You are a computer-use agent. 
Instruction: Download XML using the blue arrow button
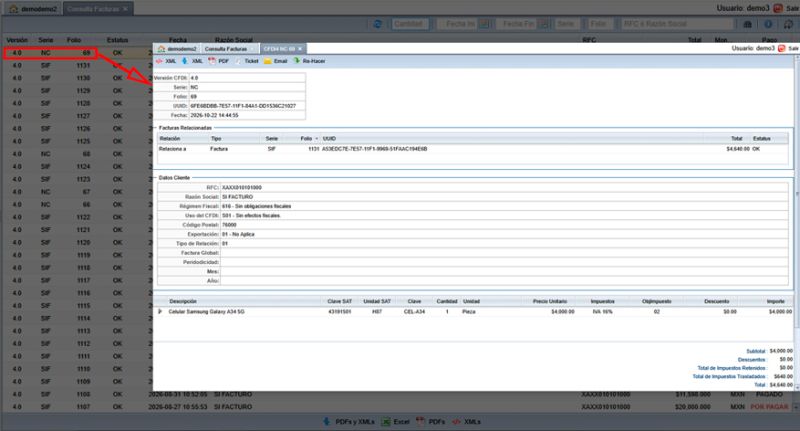click(x=192, y=61)
